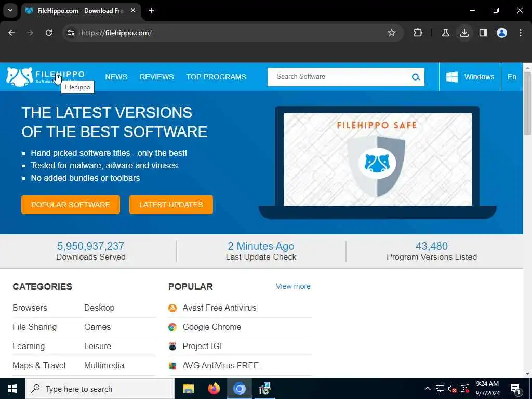Click the page vertical scrollbar thumb
This screenshot has height=399, width=532.
(x=527, y=103)
